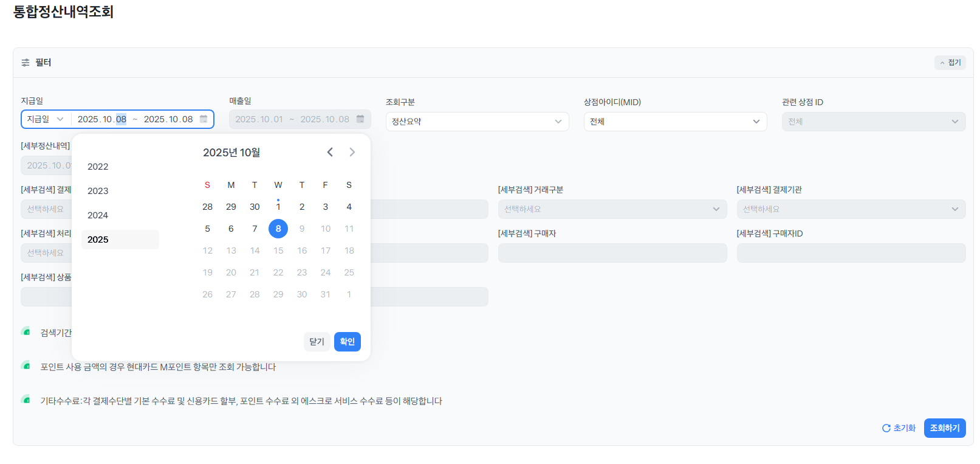Pick October 1 in the calendar
Viewport: 980px width, 464px height.
(x=278, y=207)
